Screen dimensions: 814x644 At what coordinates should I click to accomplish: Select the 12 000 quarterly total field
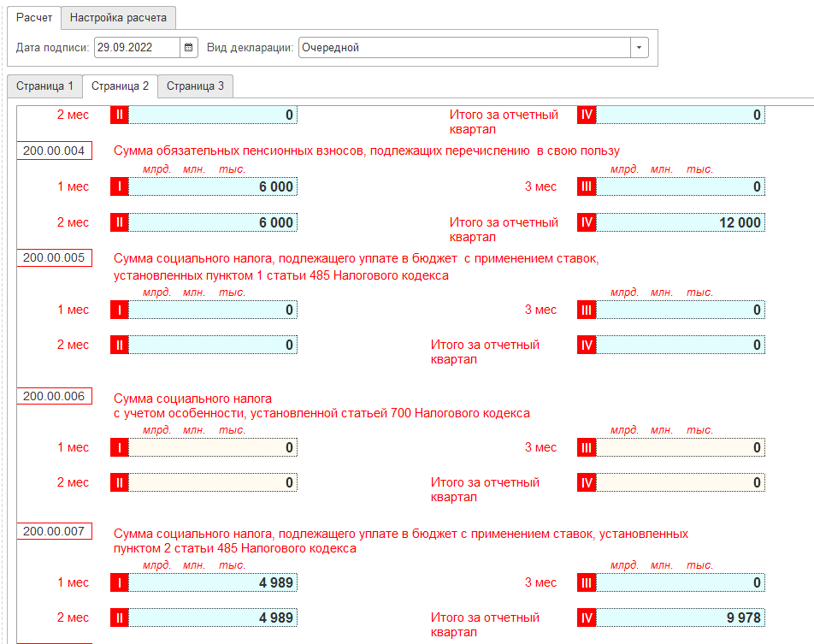pos(680,223)
